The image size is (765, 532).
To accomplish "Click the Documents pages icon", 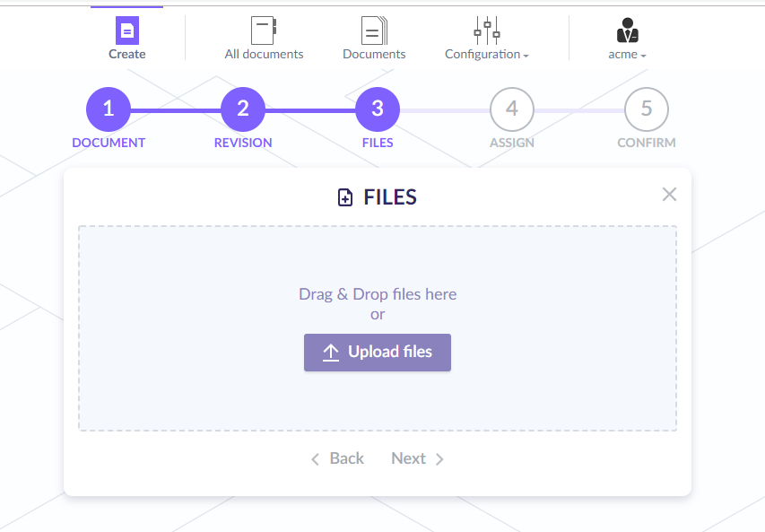I will (x=374, y=31).
